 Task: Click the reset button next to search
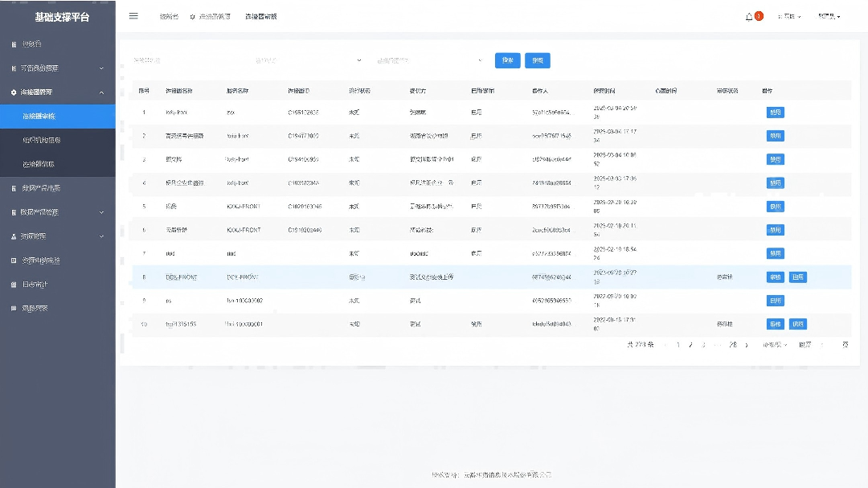[537, 60]
